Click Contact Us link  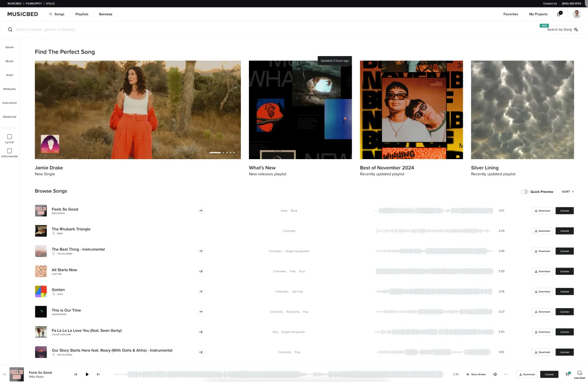tap(550, 3)
